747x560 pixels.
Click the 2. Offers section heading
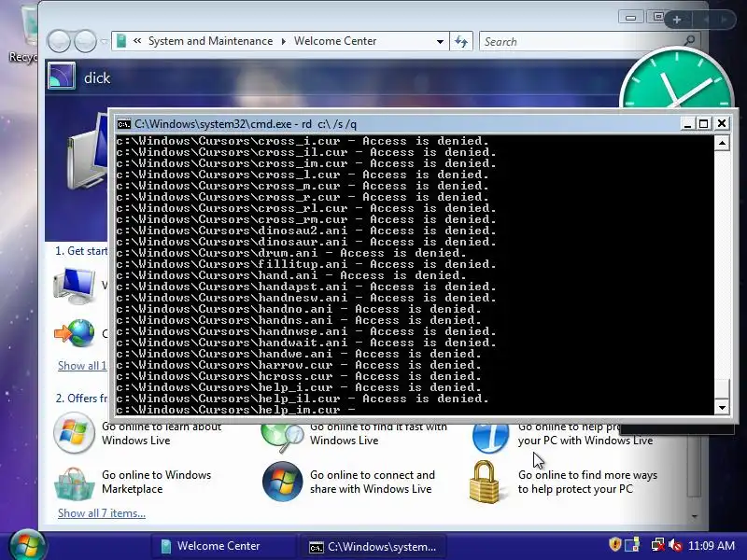81,399
